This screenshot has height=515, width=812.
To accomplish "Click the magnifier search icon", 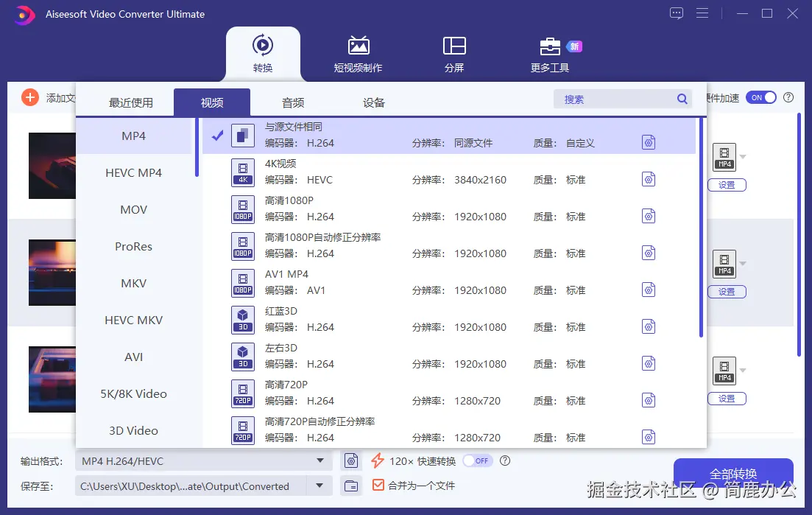I will pos(681,98).
